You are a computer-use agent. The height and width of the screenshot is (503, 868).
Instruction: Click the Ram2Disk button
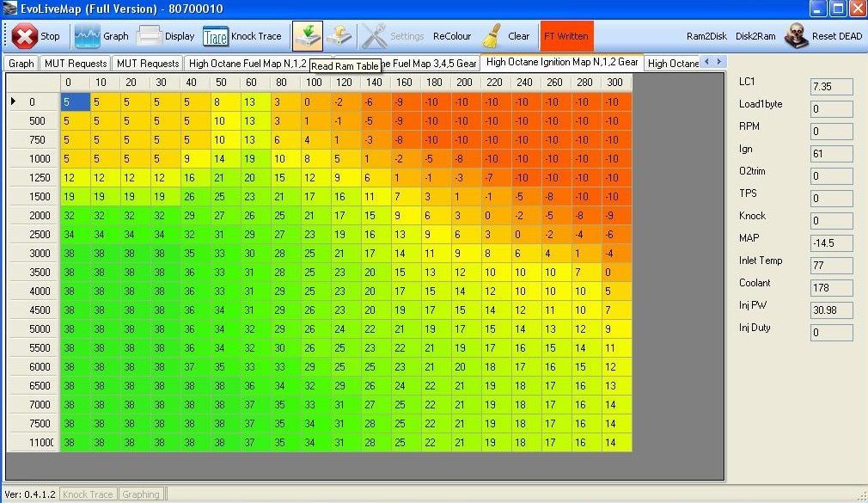coord(706,37)
